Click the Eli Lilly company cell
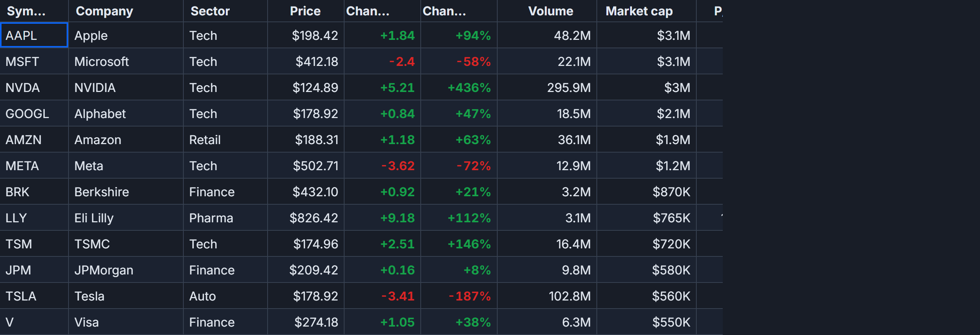980x335 pixels. point(126,218)
